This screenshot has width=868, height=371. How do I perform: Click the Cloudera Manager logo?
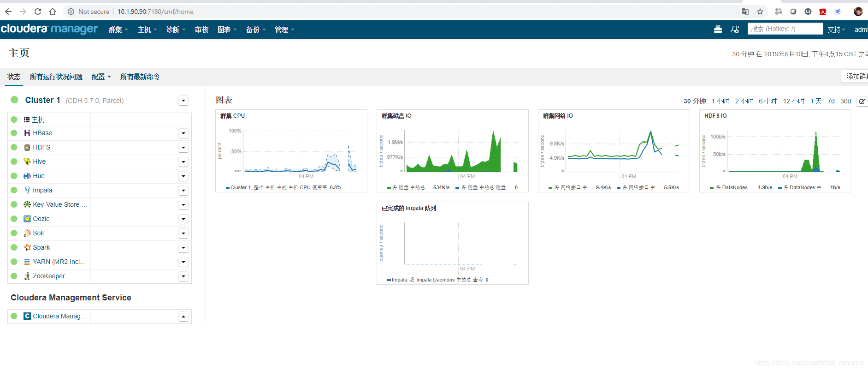pos(49,29)
